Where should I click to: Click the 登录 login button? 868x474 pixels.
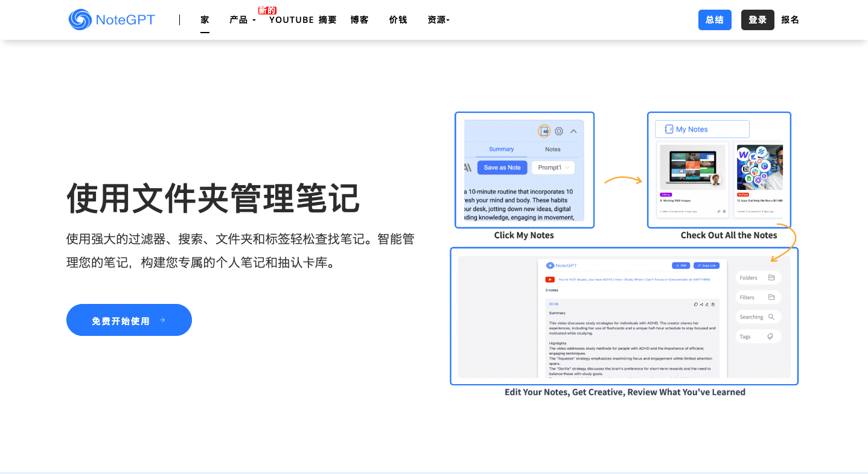tap(757, 20)
